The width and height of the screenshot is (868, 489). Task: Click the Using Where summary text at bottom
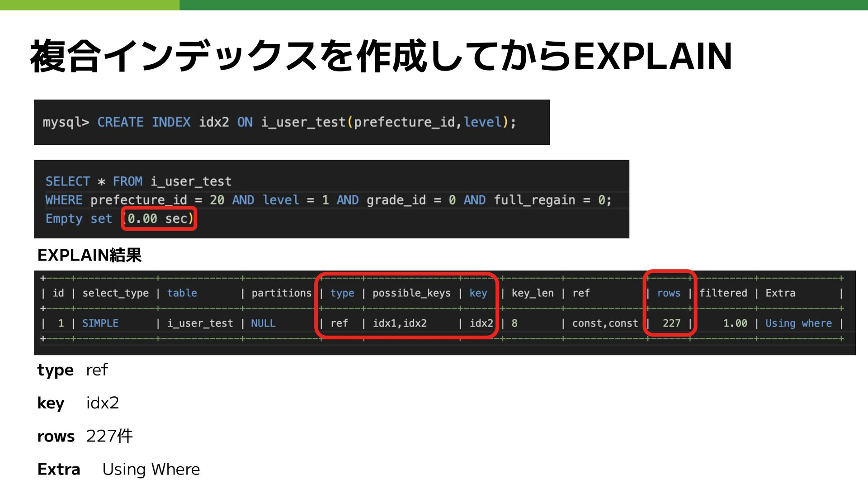(x=151, y=470)
